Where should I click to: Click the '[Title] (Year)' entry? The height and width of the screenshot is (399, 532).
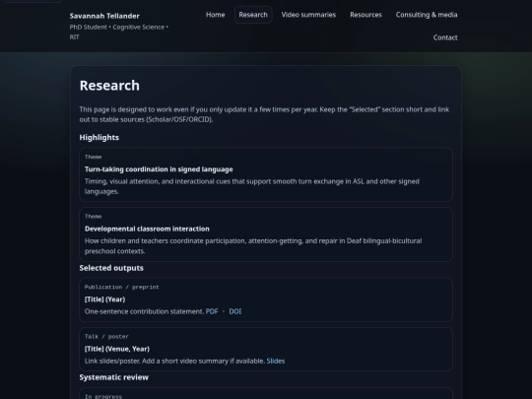coord(104,299)
